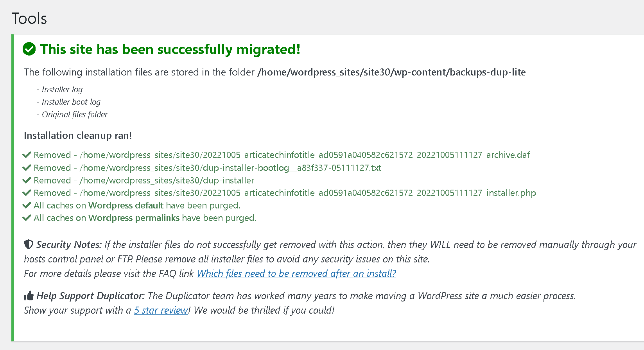Click the backups-dup-lite folder path text

[x=391, y=72]
